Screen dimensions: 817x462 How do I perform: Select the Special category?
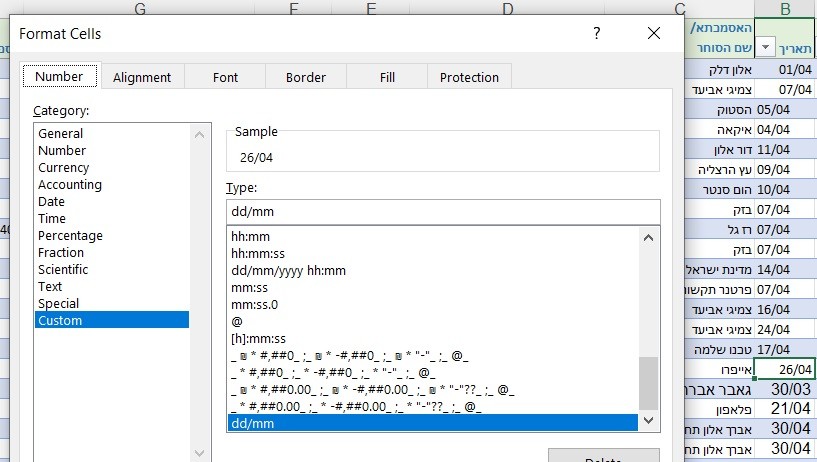pyautogui.click(x=112, y=304)
